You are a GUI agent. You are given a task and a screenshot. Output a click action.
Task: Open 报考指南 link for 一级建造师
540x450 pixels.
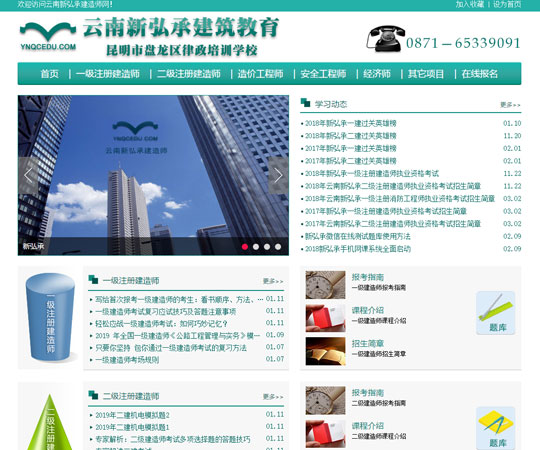368,277
